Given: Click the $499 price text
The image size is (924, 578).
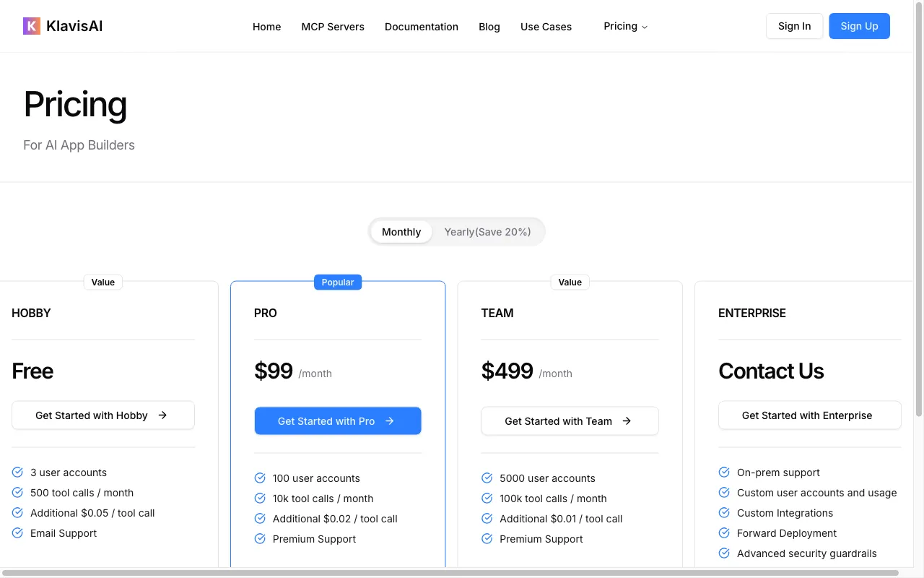Looking at the screenshot, I should (x=507, y=371).
